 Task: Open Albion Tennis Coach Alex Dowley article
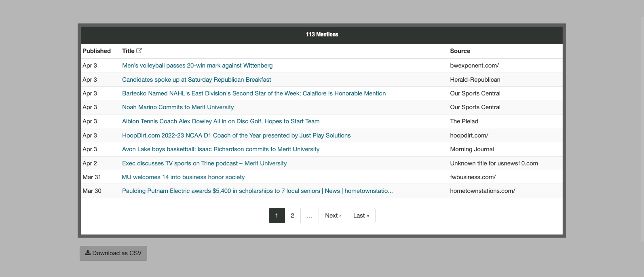point(221,121)
